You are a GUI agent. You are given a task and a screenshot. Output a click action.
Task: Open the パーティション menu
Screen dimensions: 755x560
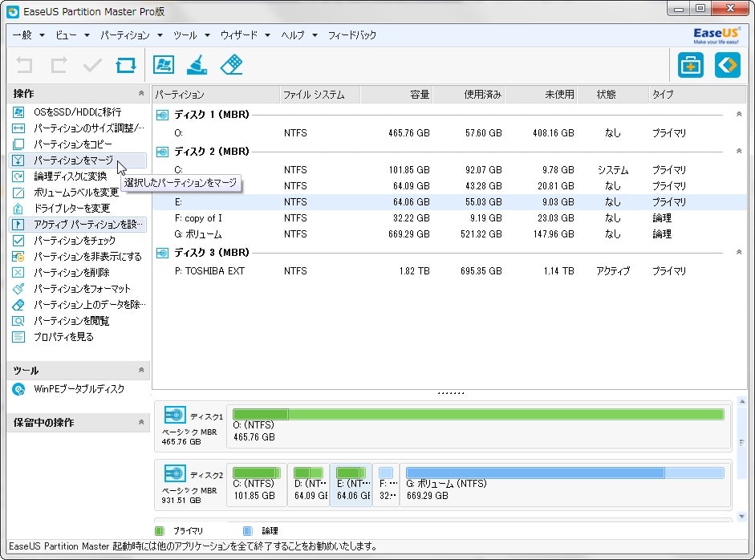click(x=125, y=35)
